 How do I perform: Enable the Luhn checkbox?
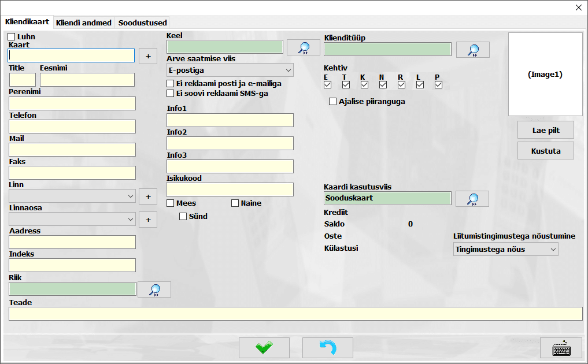(x=12, y=37)
